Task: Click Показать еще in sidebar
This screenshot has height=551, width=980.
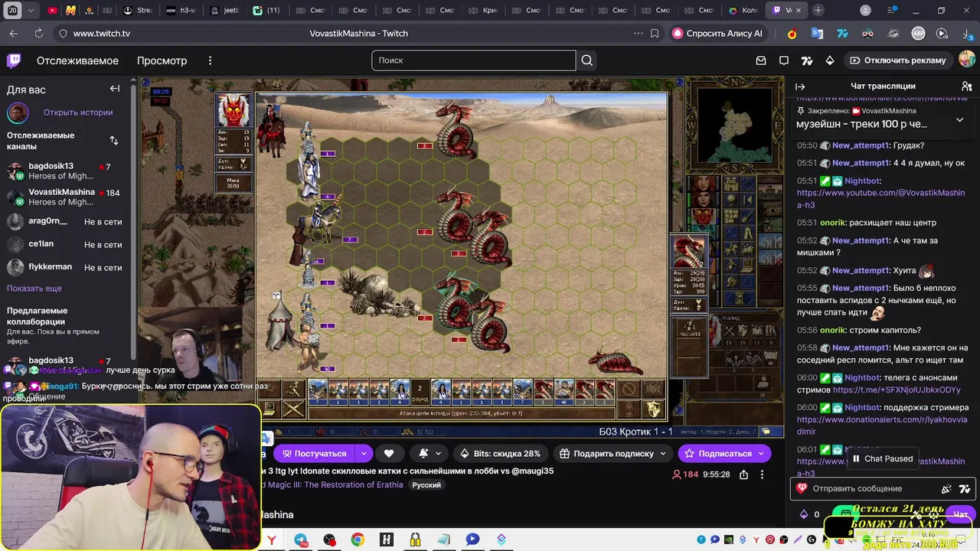Action: [34, 289]
